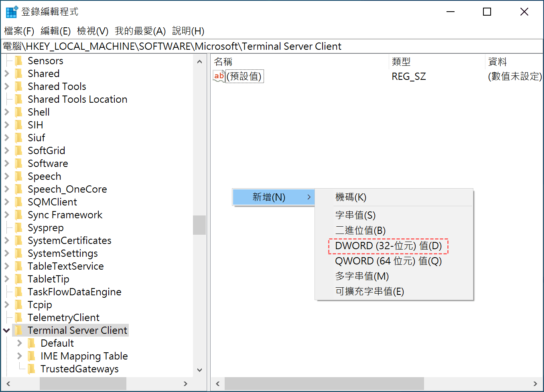544x392 pixels.
Task: Minimize the Registry Editor window
Action: (x=451, y=12)
